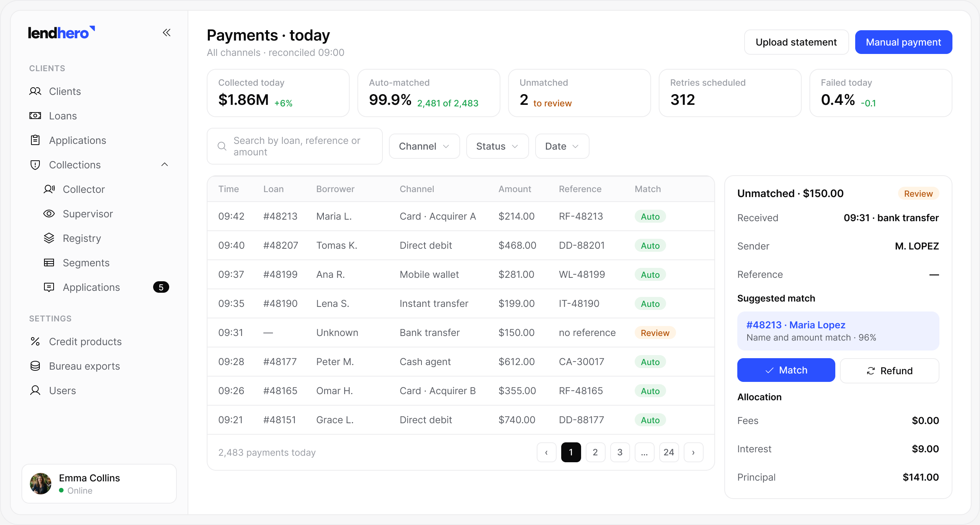This screenshot has width=980, height=525.
Task: Open the Date filter dropdown
Action: 562,146
